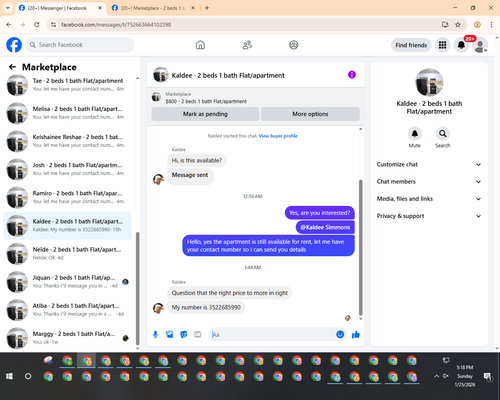The image size is (500, 400).
Task: Open the View buyer profile link
Action: coord(278,136)
